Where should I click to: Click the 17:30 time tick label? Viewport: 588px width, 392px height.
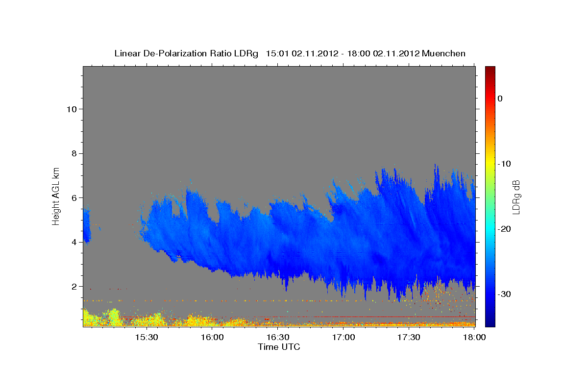point(409,338)
